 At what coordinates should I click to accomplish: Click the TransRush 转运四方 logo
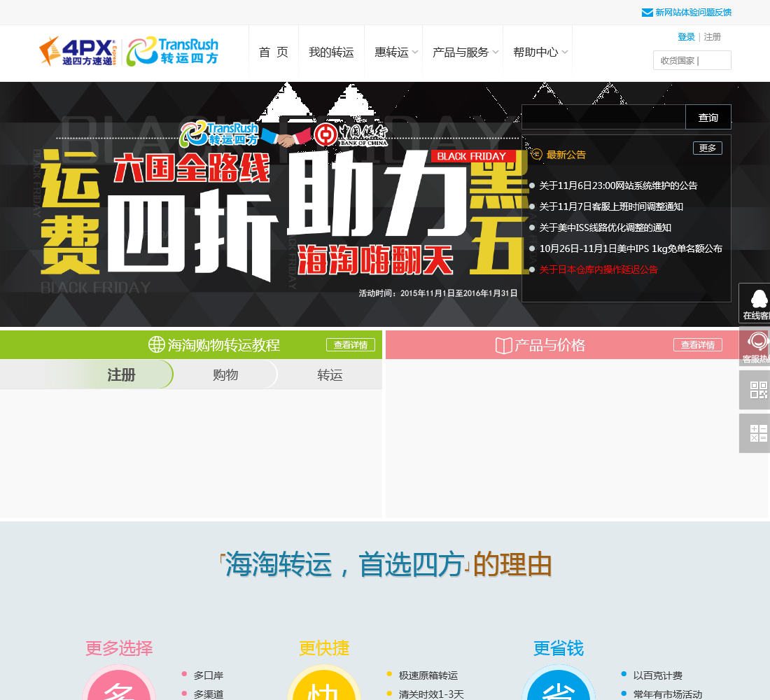[x=172, y=51]
